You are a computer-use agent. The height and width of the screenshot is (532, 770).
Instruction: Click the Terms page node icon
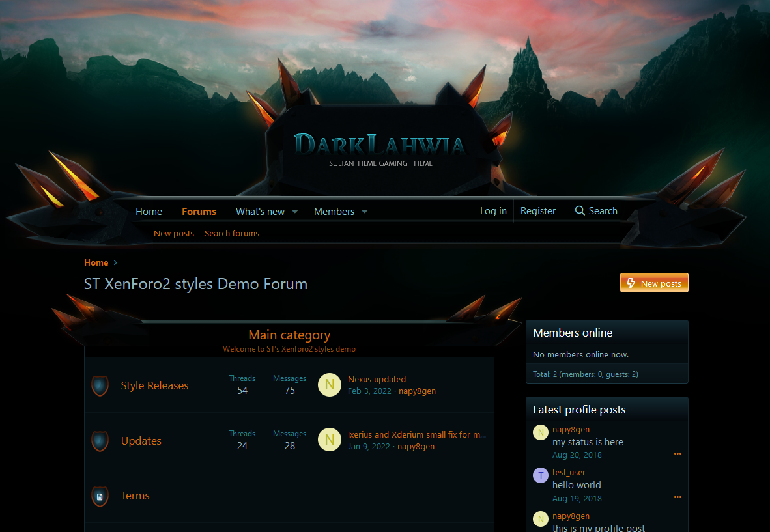tap(100, 496)
